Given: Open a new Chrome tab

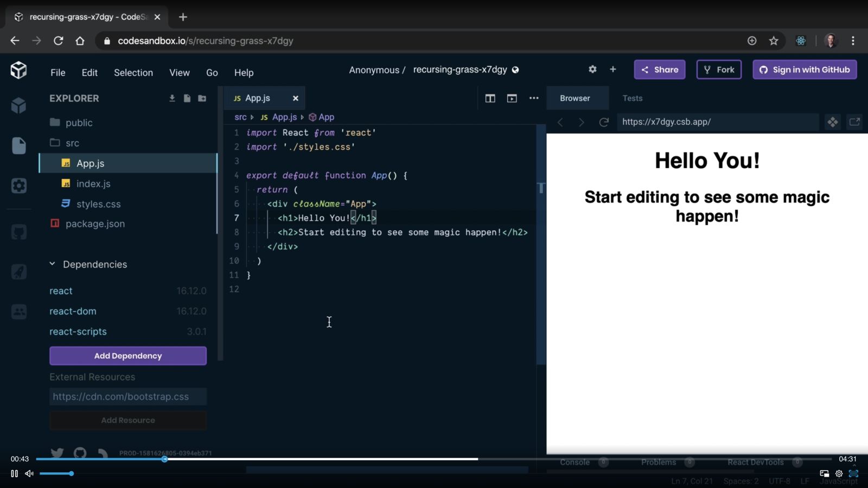Looking at the screenshot, I should (183, 17).
